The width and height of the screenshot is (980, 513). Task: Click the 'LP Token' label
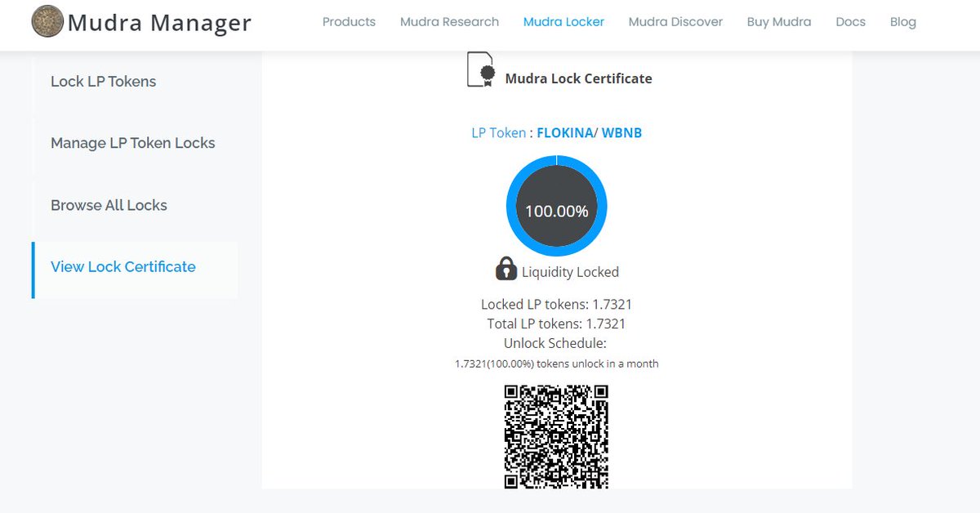point(498,132)
